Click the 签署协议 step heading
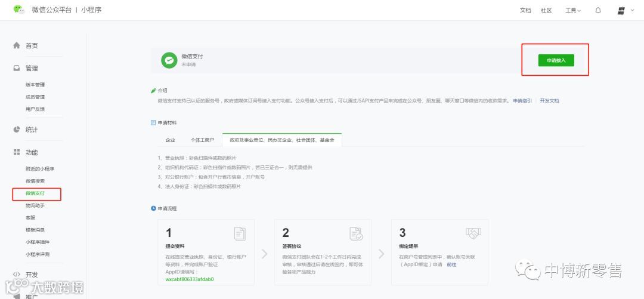Screen dimensions: 644x299 pos(292,246)
